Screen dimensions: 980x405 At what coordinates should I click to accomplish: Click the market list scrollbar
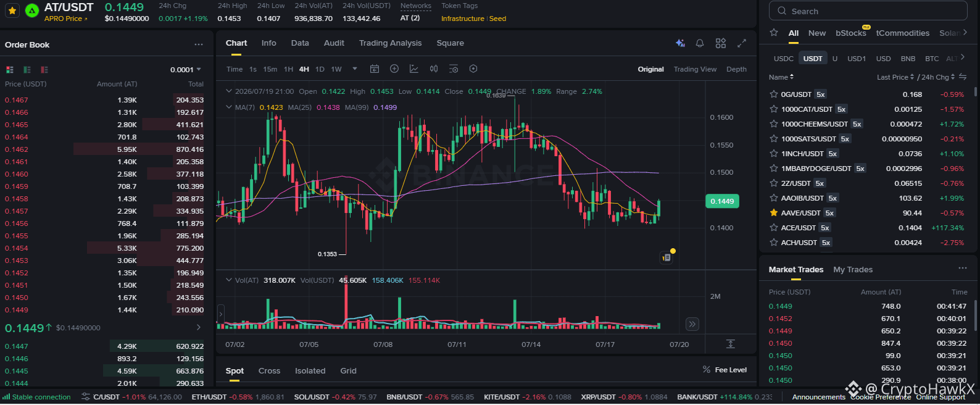tap(976, 91)
